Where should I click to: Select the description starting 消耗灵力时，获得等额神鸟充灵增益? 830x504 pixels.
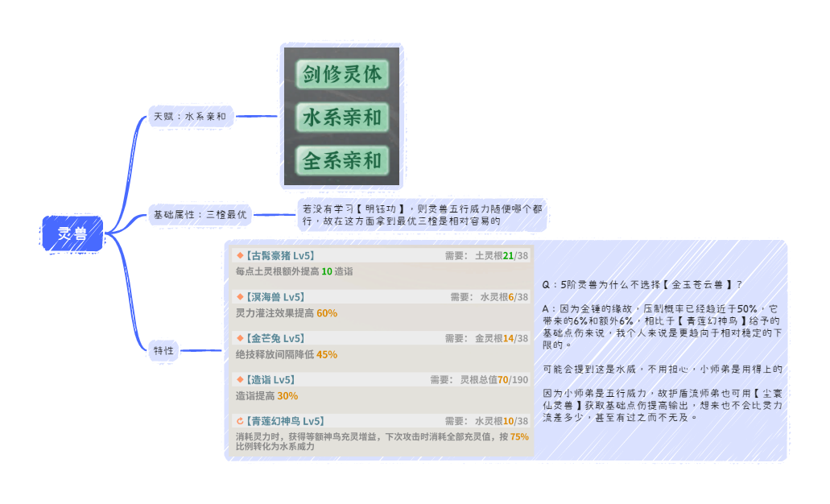pos(382,441)
